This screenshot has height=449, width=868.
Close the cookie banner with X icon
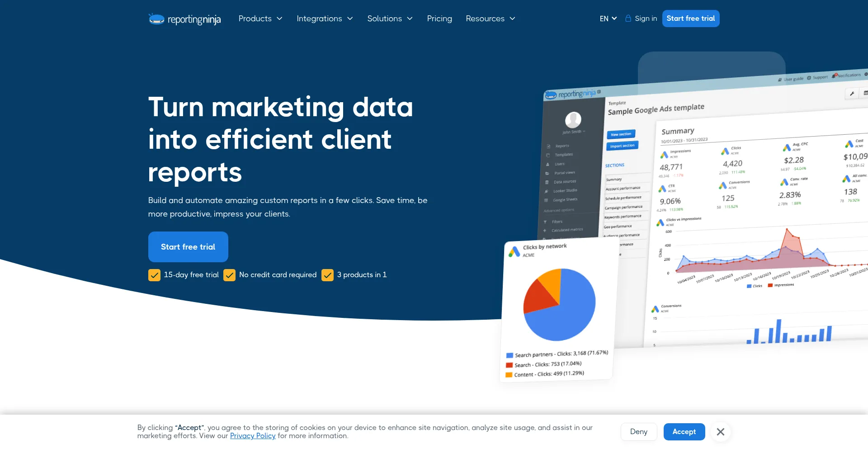[720, 432]
